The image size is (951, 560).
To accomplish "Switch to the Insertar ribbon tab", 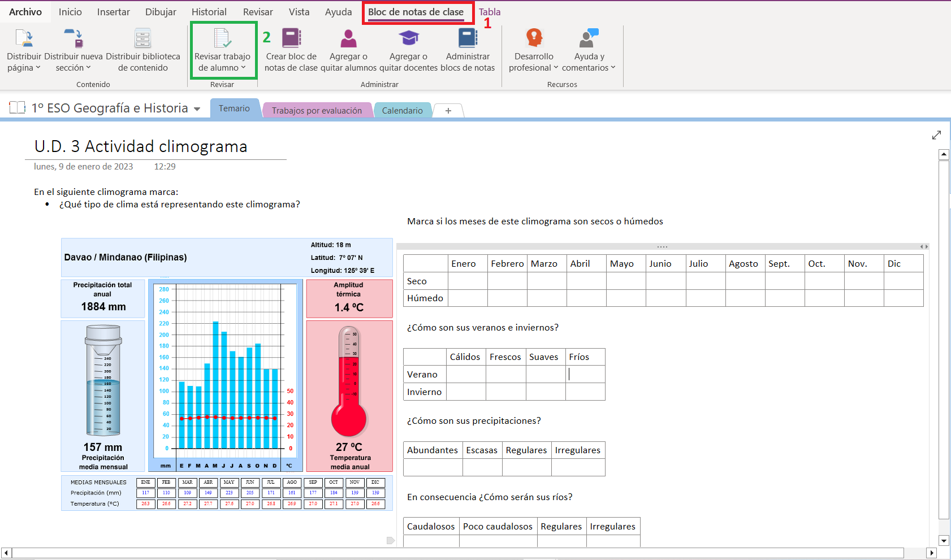I will 113,12.
